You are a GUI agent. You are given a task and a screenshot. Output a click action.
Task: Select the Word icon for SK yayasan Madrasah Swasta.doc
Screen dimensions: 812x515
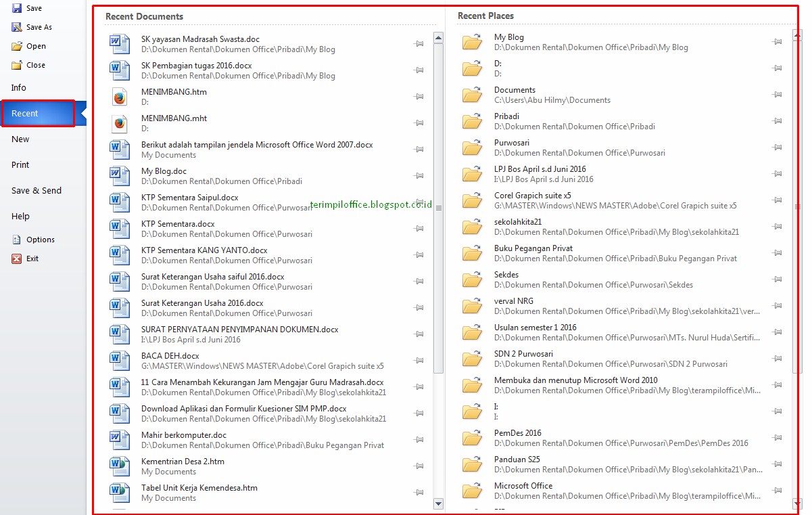(119, 43)
